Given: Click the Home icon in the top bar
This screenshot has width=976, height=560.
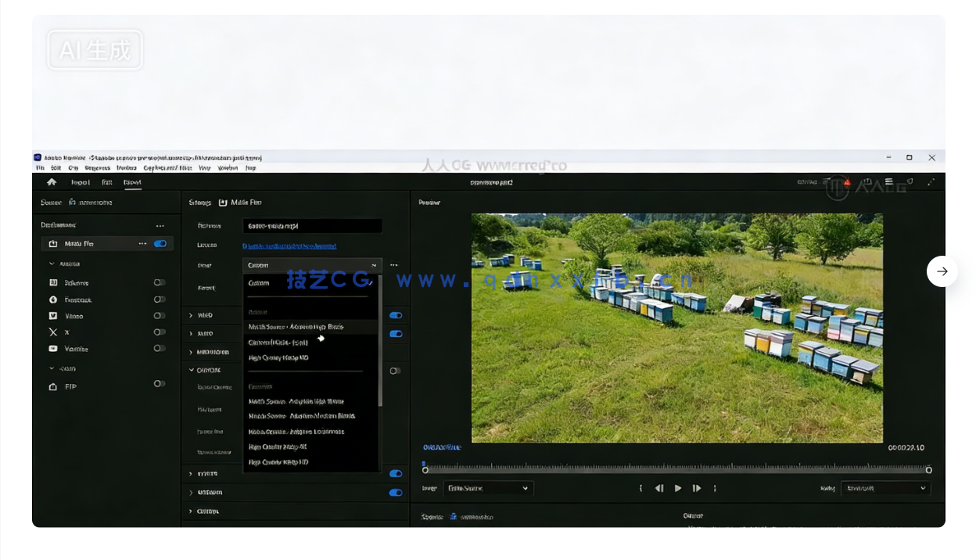Looking at the screenshot, I should click(52, 181).
